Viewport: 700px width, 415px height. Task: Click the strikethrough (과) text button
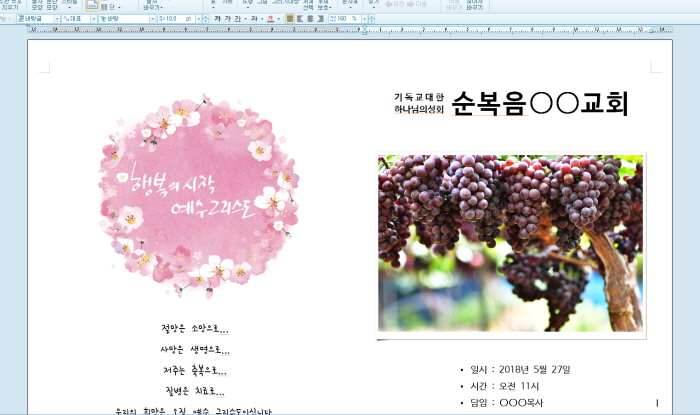[254, 19]
